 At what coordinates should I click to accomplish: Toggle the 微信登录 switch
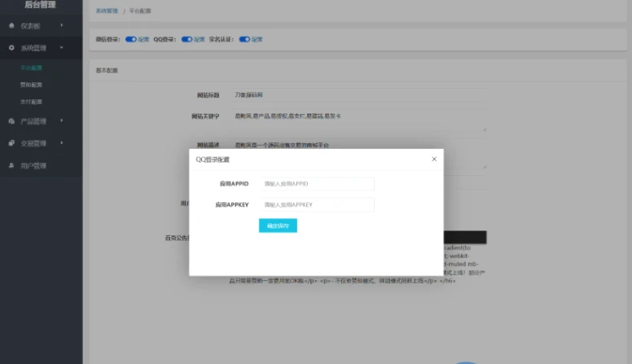tap(130, 39)
